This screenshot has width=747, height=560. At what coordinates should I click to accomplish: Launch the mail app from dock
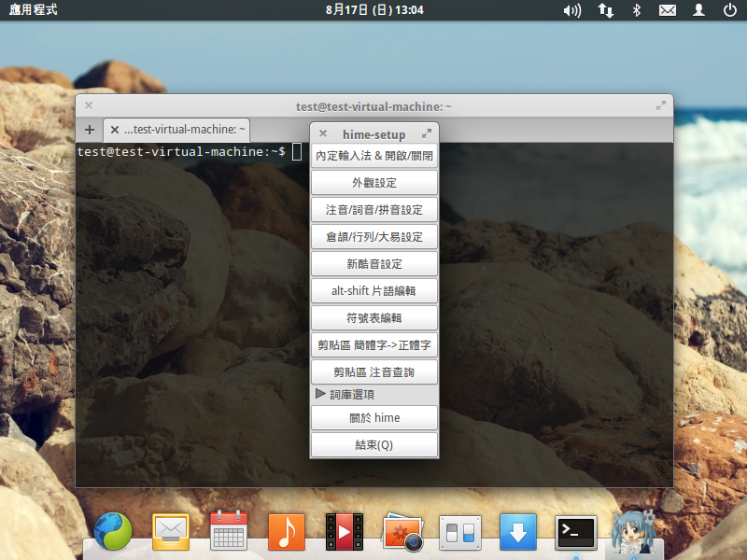point(171,532)
